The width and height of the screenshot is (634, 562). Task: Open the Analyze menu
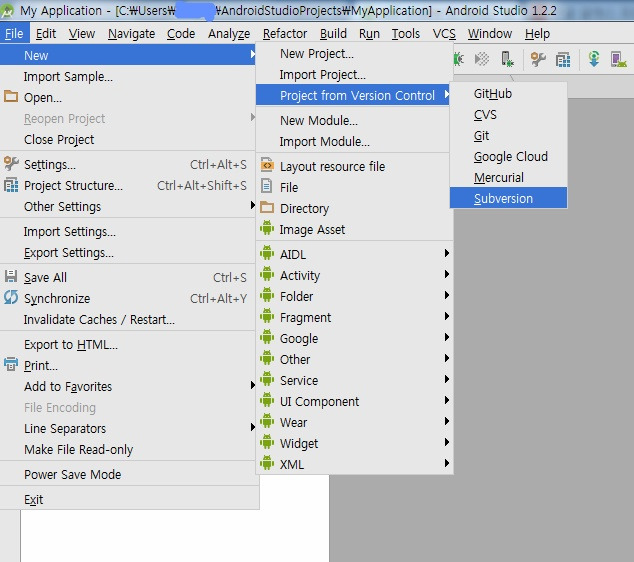[x=229, y=34]
